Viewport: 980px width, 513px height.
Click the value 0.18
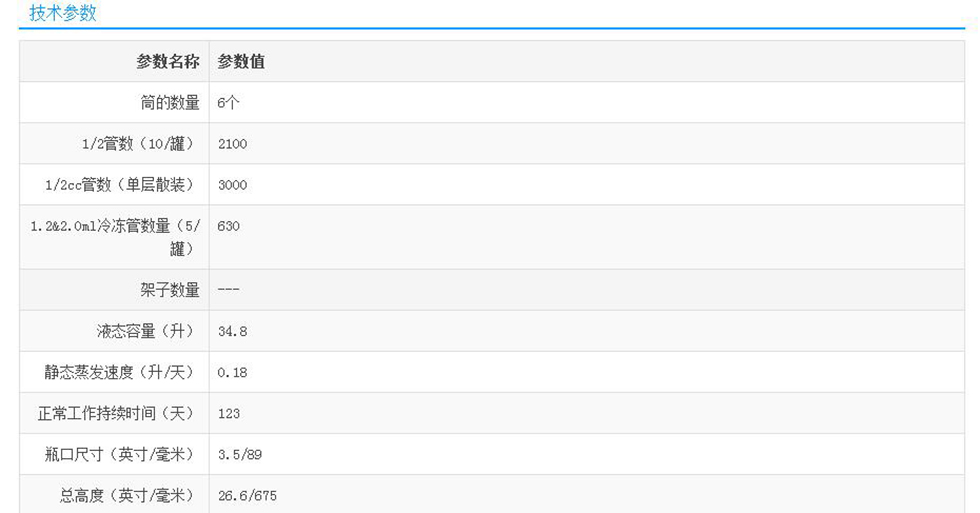[232, 372]
